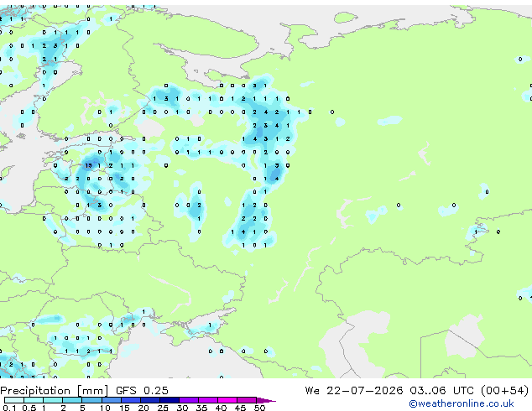Click the magenta swatch between 40 and 45

click(227, 400)
